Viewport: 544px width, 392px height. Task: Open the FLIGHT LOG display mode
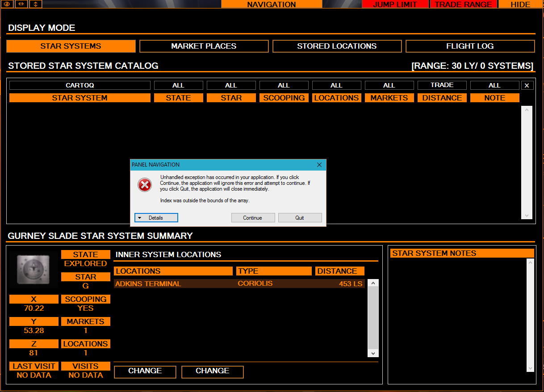click(470, 46)
